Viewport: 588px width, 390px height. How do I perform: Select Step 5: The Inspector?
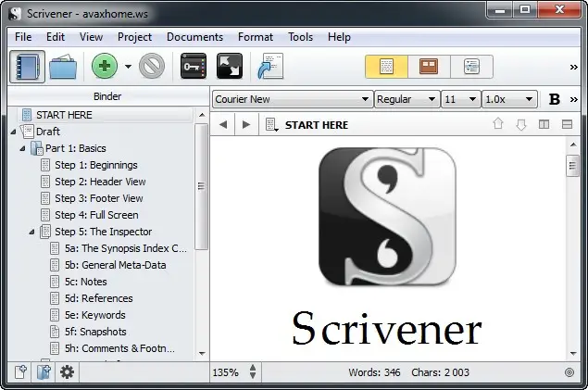[103, 232]
